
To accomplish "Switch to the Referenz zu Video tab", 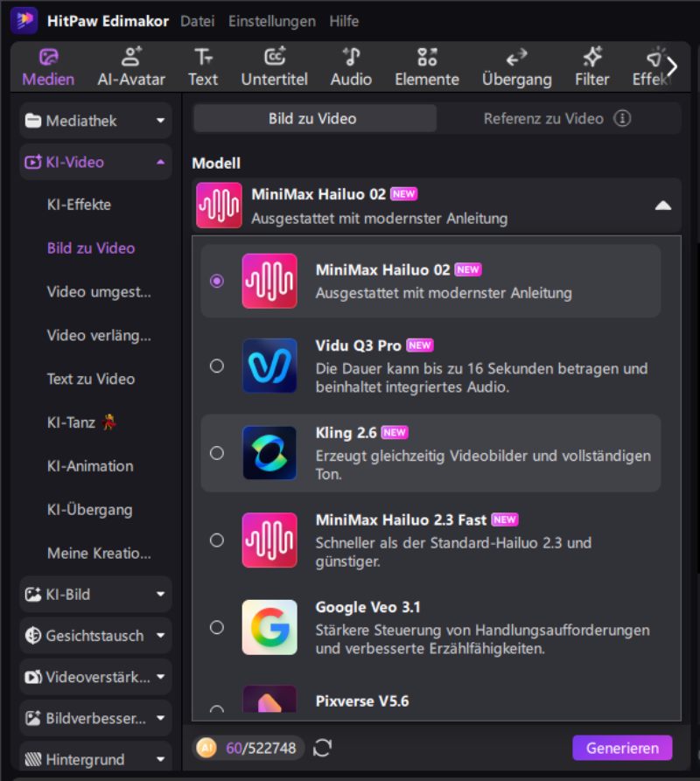I will click(x=543, y=118).
